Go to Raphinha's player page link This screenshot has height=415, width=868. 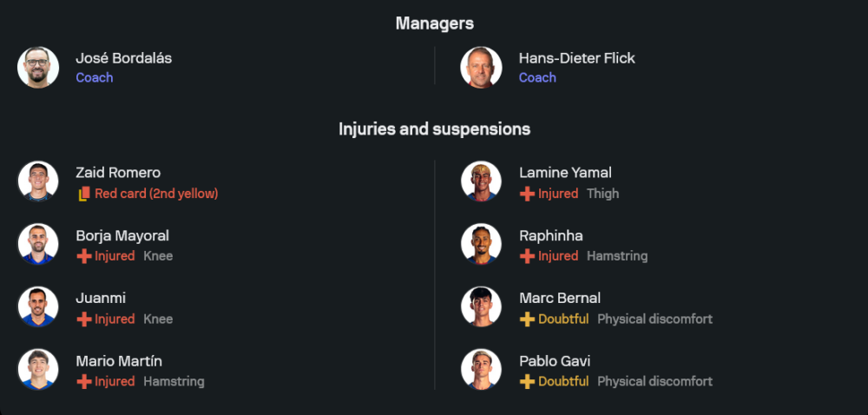click(x=550, y=235)
